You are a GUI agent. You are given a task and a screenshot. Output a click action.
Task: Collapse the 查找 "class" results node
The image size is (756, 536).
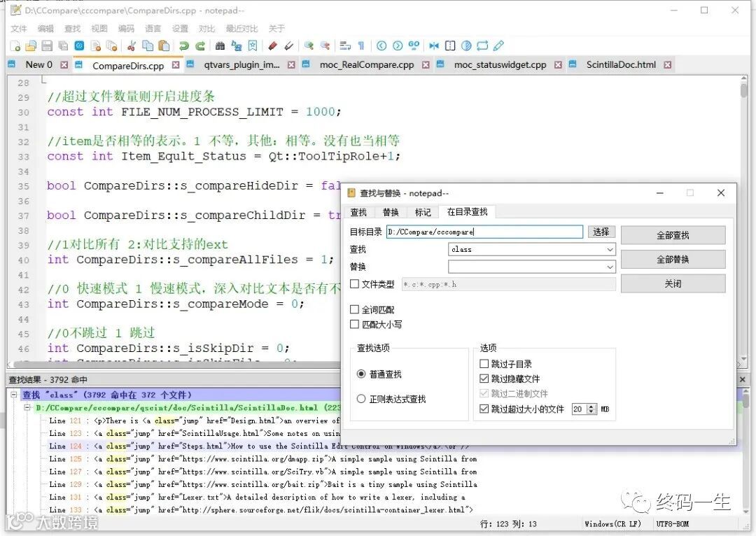[14, 394]
